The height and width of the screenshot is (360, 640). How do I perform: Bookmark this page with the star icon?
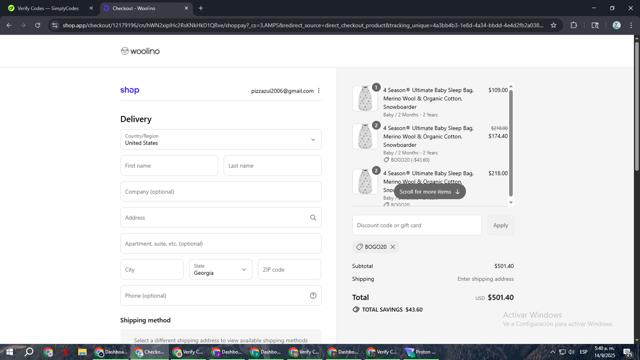click(553, 25)
